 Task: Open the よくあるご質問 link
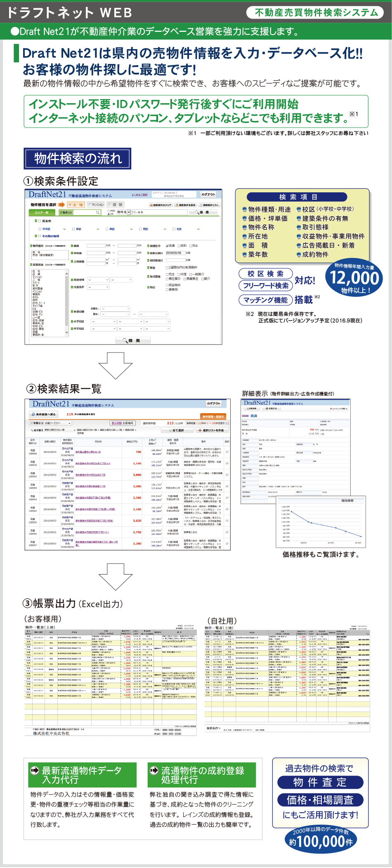[139, 195]
